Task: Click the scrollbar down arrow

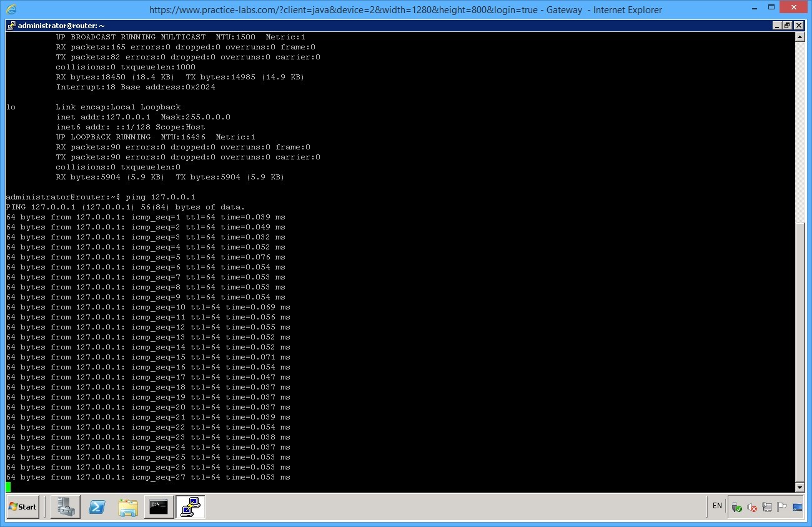Action: point(800,488)
